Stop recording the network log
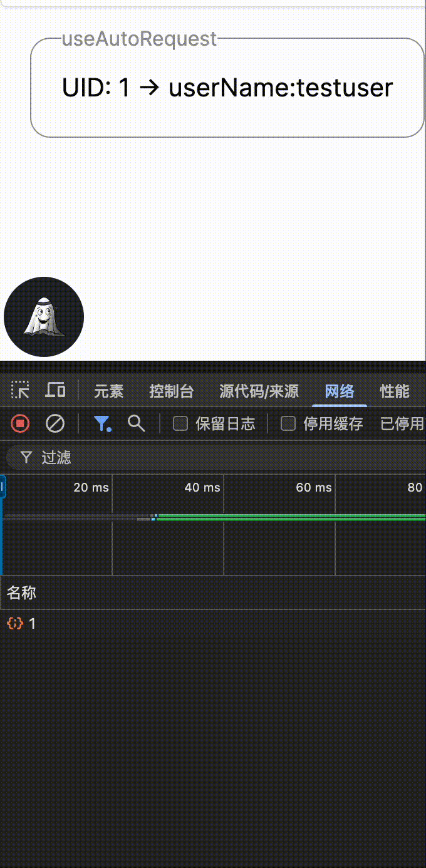Image resolution: width=426 pixels, height=868 pixels. (20, 424)
